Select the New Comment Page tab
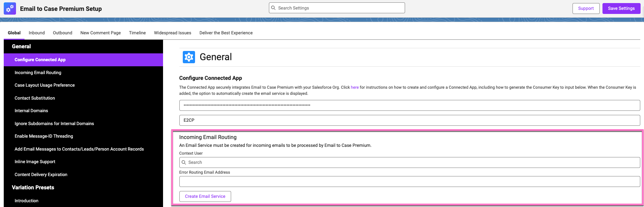644x207 pixels. [x=100, y=33]
